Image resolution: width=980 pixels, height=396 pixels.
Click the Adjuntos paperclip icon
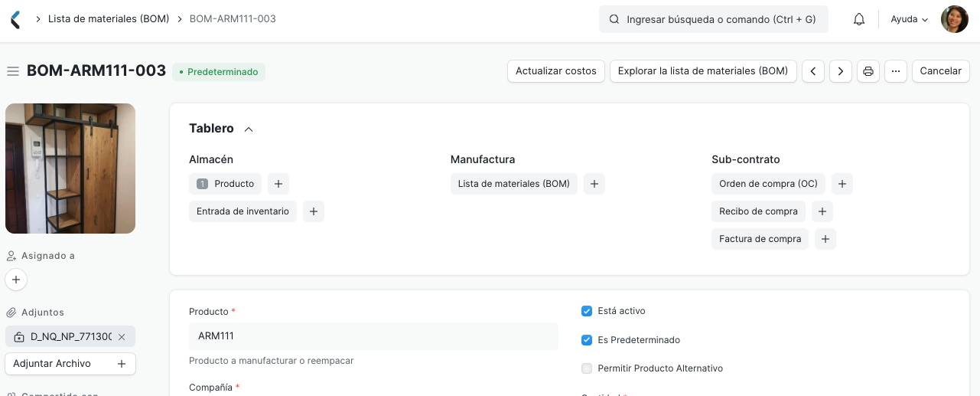coord(11,313)
